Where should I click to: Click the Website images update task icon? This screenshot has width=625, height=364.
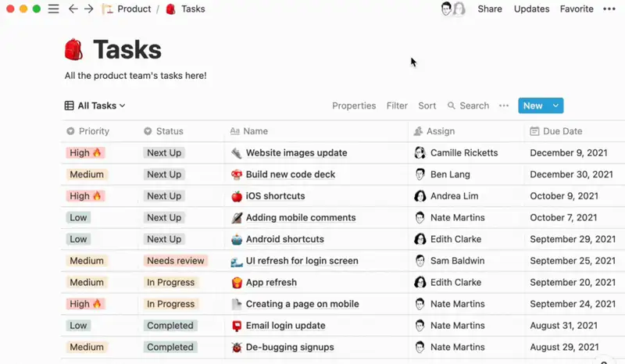coord(237,153)
